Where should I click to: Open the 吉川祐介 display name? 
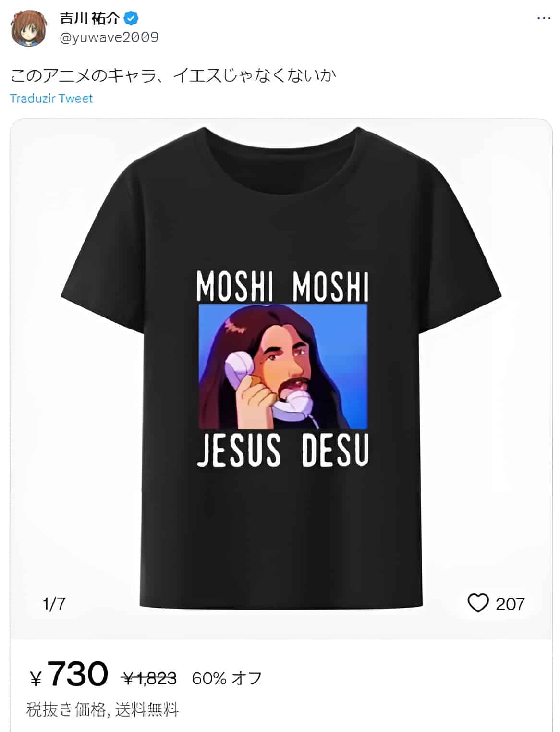click(90, 18)
